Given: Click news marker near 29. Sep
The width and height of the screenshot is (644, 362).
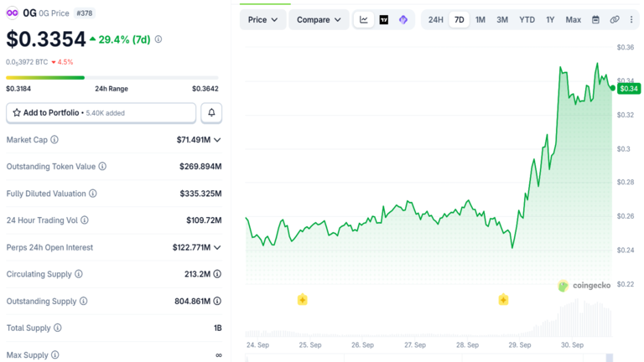Looking at the screenshot, I should (x=503, y=300).
